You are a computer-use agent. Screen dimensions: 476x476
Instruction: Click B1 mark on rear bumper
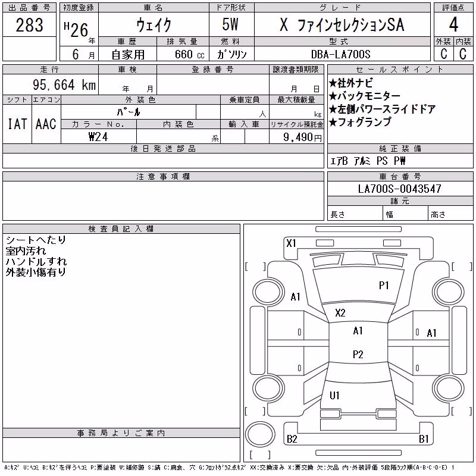tap(424, 439)
